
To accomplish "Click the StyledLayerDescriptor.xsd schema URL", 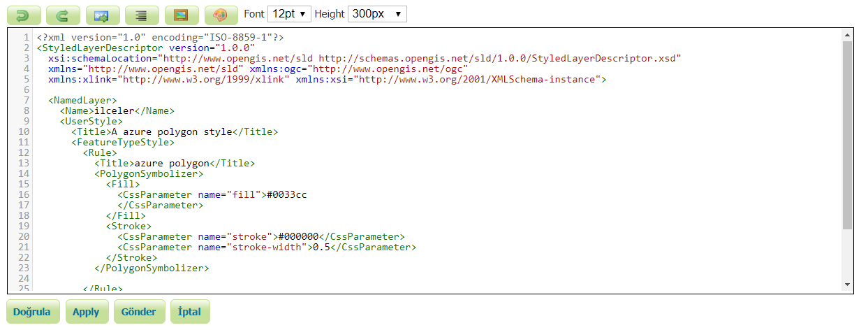I will point(496,58).
